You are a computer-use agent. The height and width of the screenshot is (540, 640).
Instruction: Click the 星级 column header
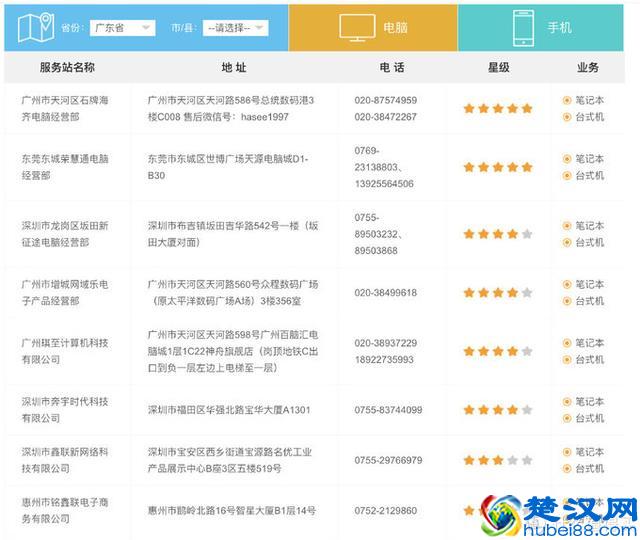point(499,67)
